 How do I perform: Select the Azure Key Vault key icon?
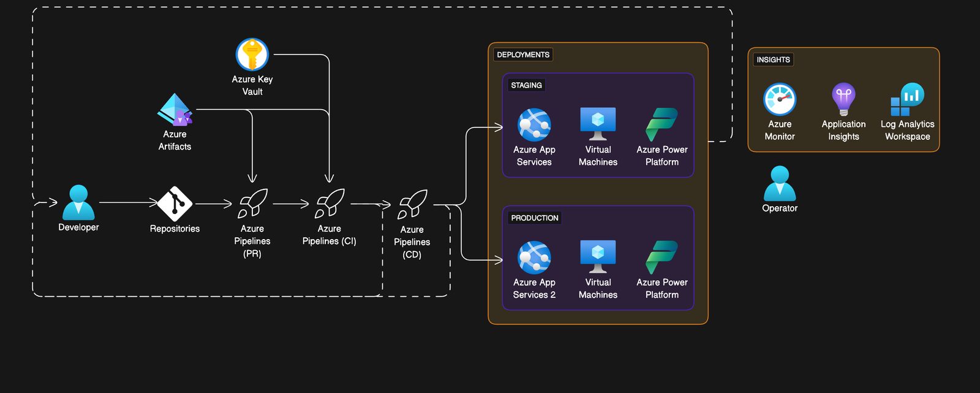(x=252, y=55)
